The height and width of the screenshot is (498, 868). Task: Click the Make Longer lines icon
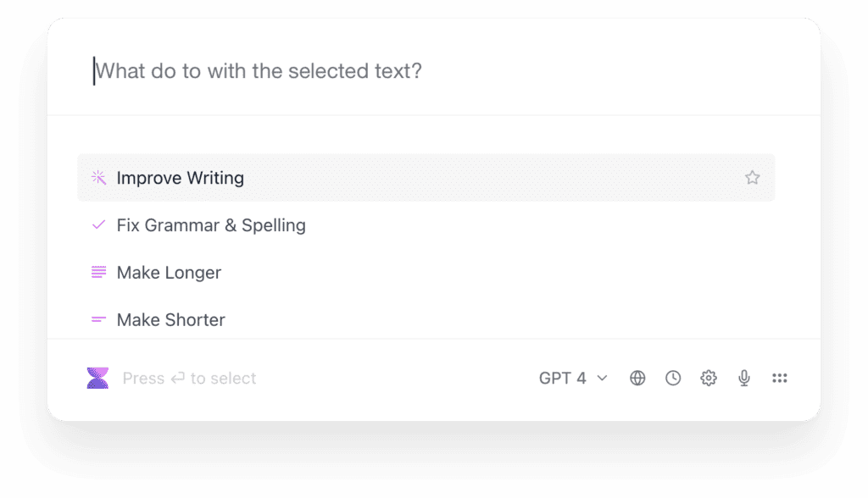pyautogui.click(x=98, y=272)
